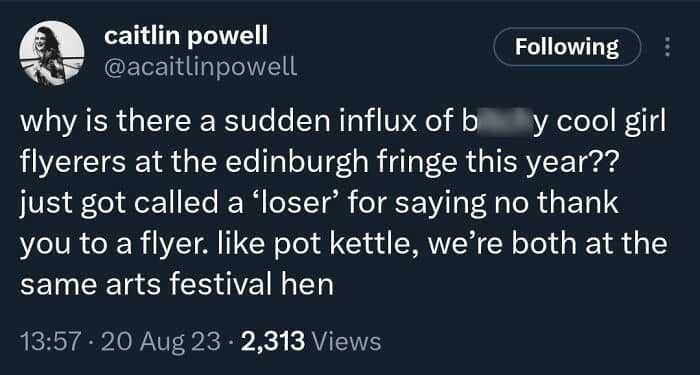This screenshot has width=700, height=375.
Task: Click the word 'Views' label
Action: pyautogui.click(x=346, y=342)
